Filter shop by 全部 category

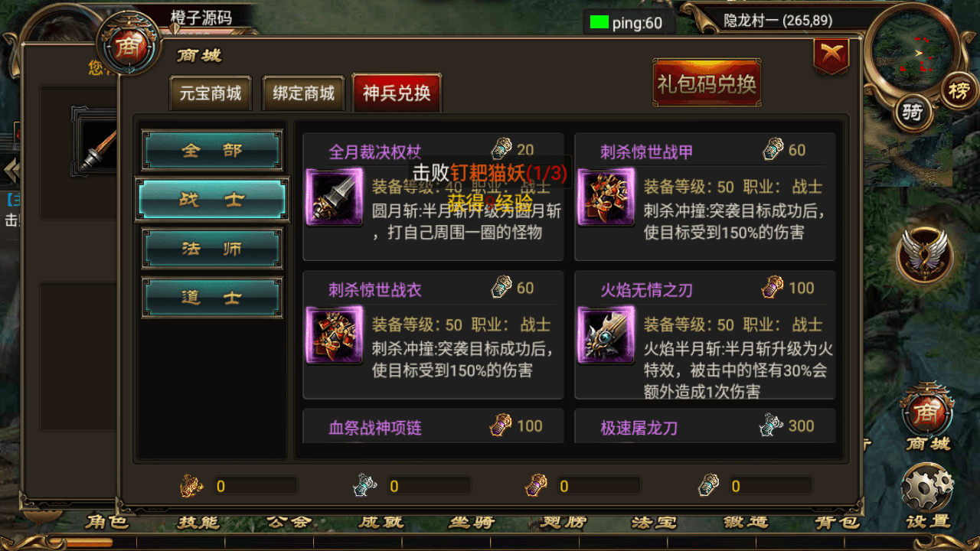pyautogui.click(x=212, y=150)
